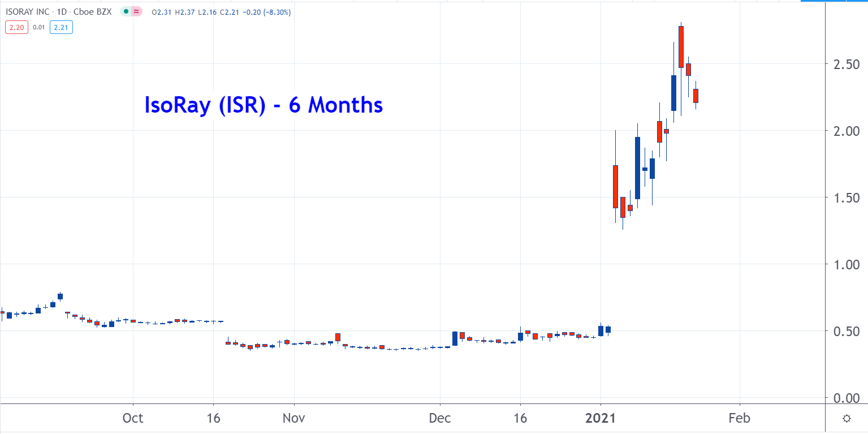Viewport: 868px width, 434px height.
Task: Select the ISORAY INC symbol title
Action: [28, 12]
